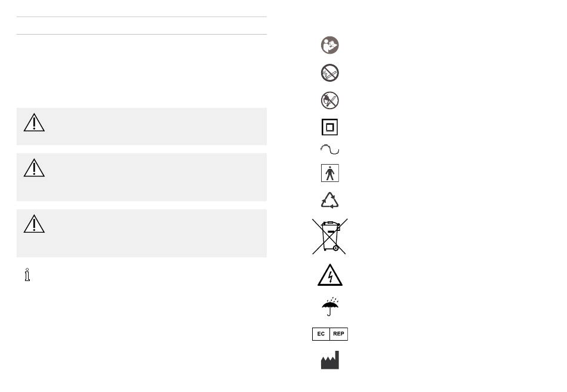The height and width of the screenshot is (392, 567).
Task: Click the electrical hazard lightning triangle
Action: pyautogui.click(x=330, y=275)
